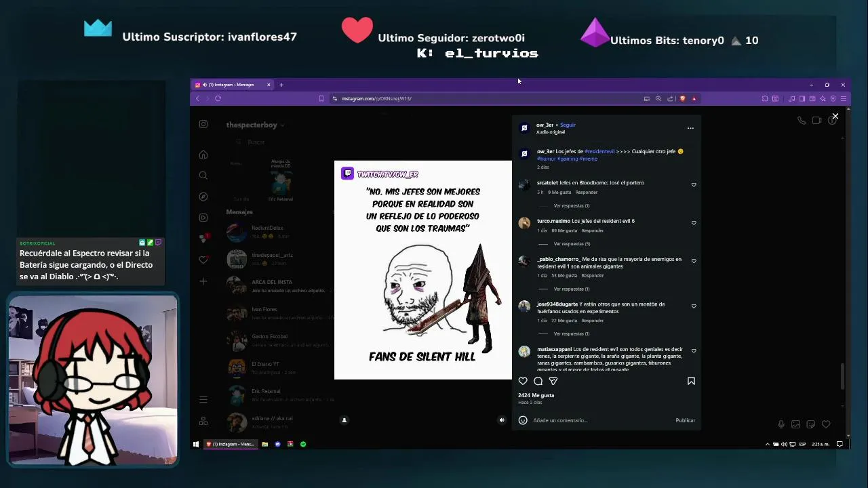This screenshot has height=488, width=868.
Task: Open the #residentevil hashtag link
Action: (599, 151)
